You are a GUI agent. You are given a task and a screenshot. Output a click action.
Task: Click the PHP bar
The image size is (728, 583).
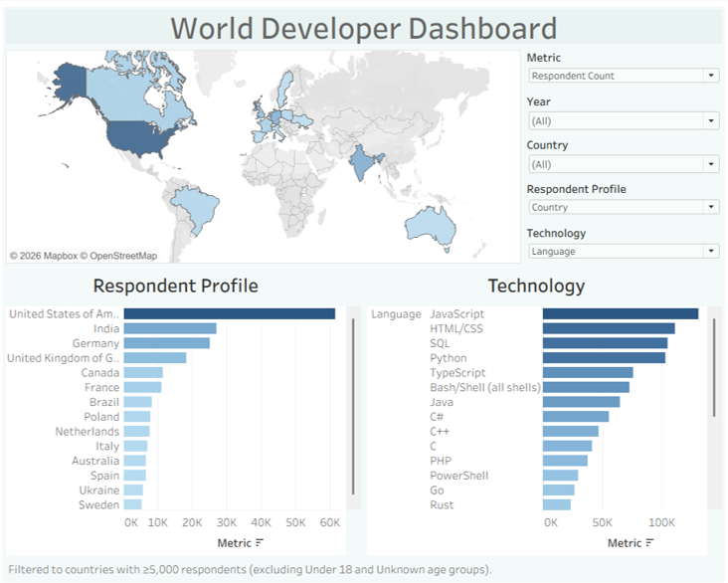pos(565,461)
